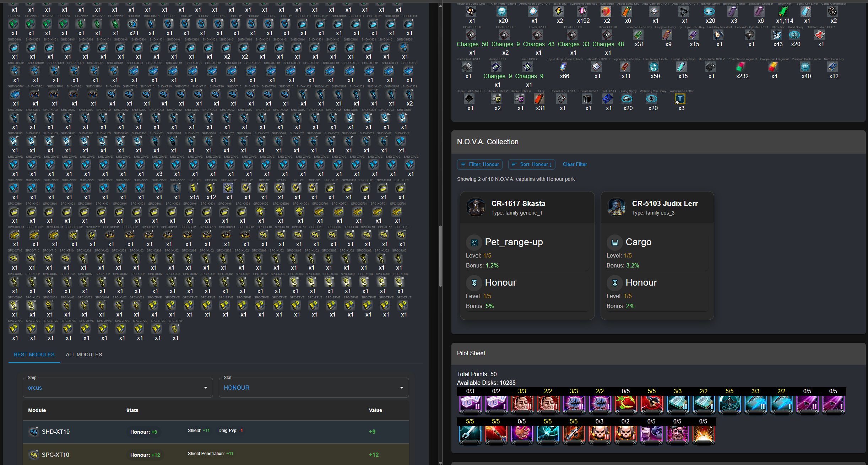Click the Rocket Turbo 1 icon
Screen dimensions: 868x465
[587, 99]
